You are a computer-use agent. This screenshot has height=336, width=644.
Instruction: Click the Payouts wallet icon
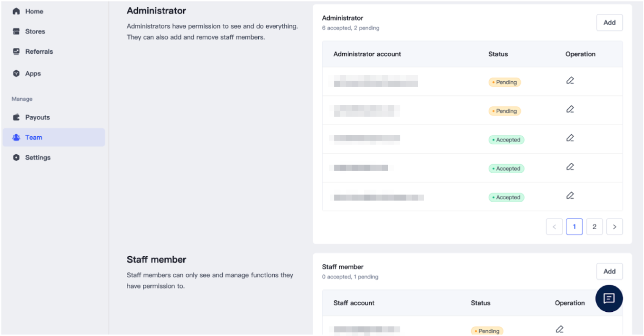click(16, 117)
